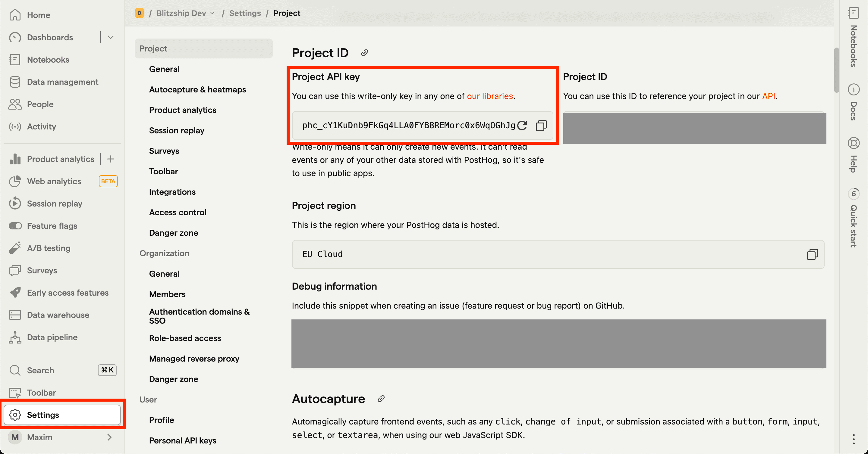
Task: Open Surveys settings section
Action: pos(164,151)
